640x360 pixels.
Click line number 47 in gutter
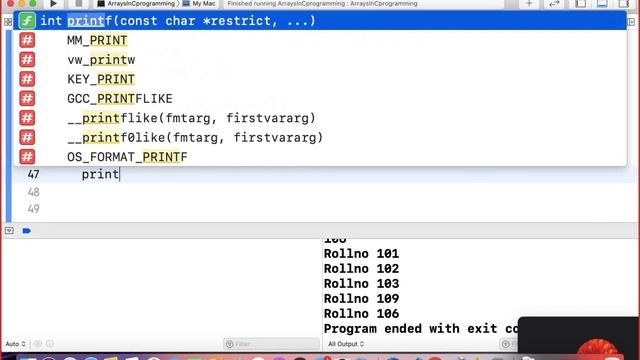coord(33,174)
